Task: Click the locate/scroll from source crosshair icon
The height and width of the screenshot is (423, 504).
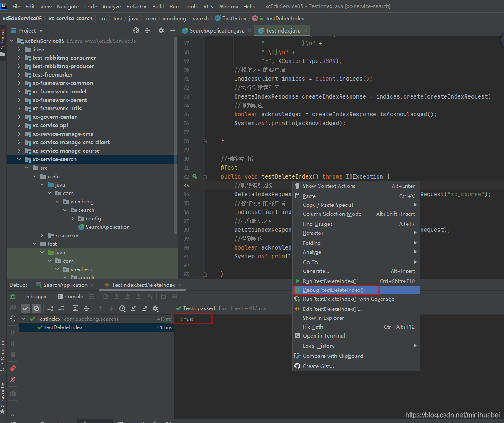Action: click(136, 30)
